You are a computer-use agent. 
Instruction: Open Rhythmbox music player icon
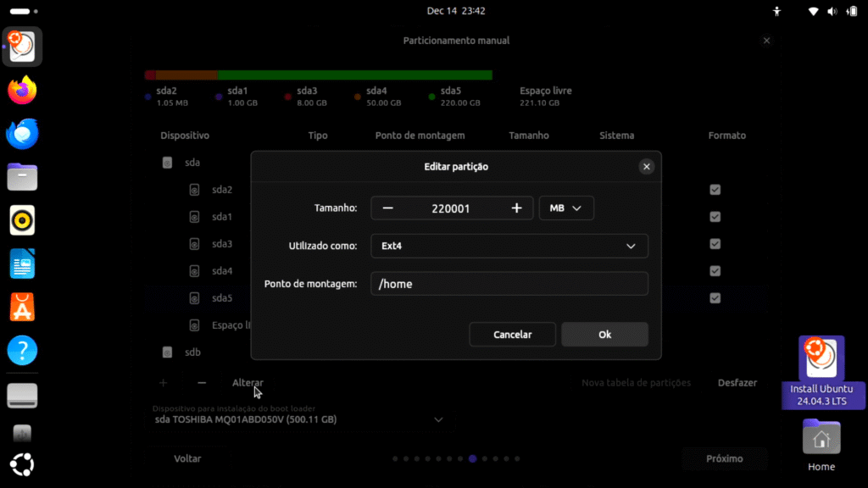[x=23, y=221]
